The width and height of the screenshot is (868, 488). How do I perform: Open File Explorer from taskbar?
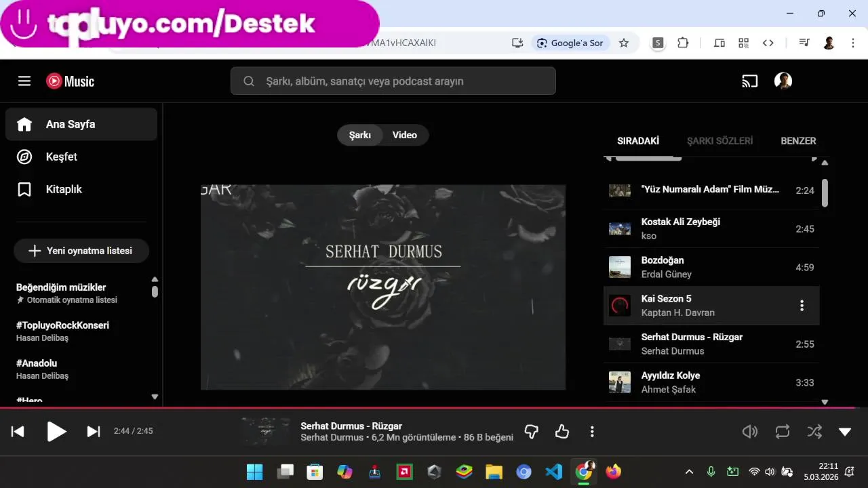click(494, 472)
